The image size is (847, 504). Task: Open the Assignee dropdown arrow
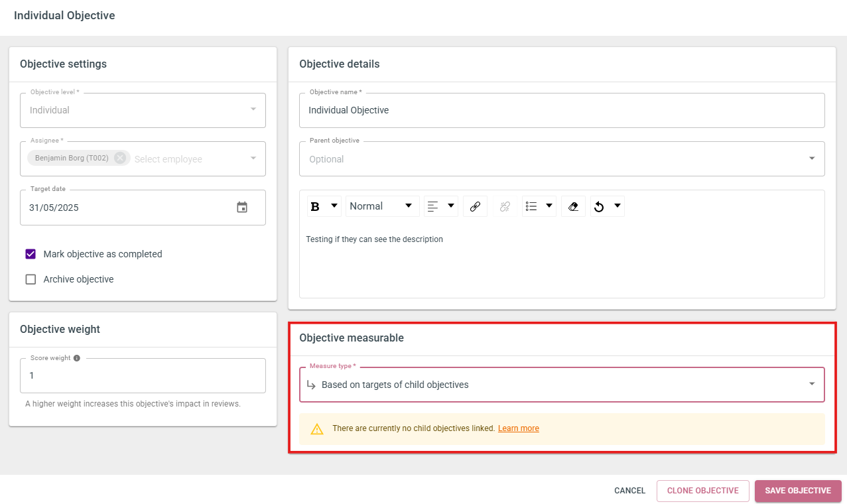click(x=253, y=158)
